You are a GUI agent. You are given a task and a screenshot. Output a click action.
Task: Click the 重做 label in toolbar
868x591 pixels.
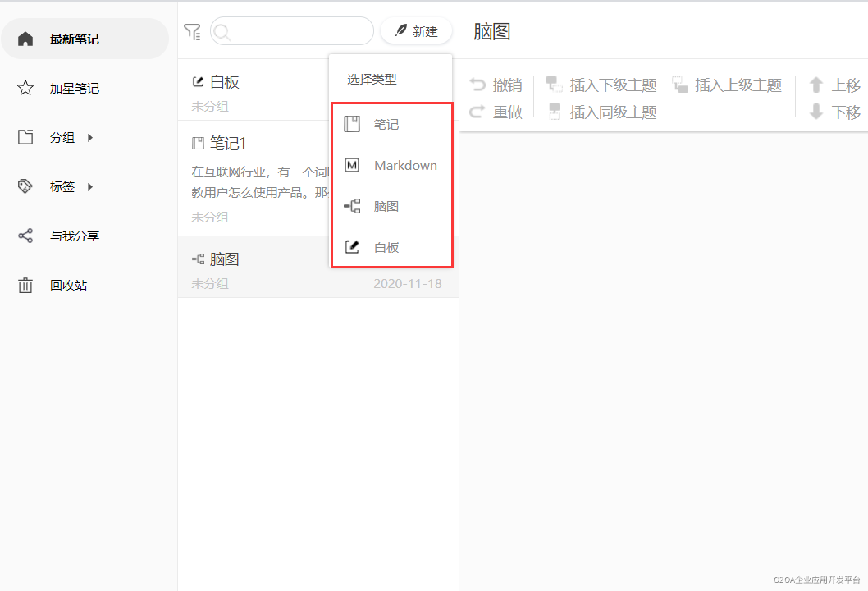tap(508, 112)
